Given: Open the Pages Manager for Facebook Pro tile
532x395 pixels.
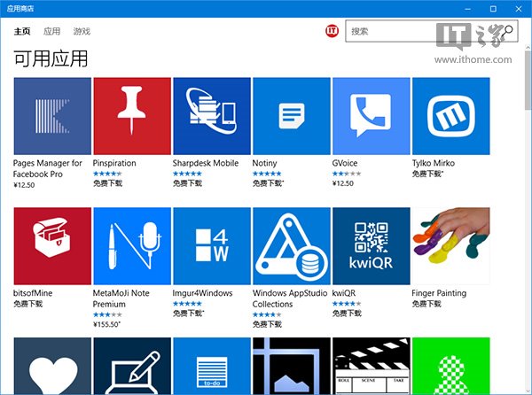Looking at the screenshot, I should click(52, 116).
